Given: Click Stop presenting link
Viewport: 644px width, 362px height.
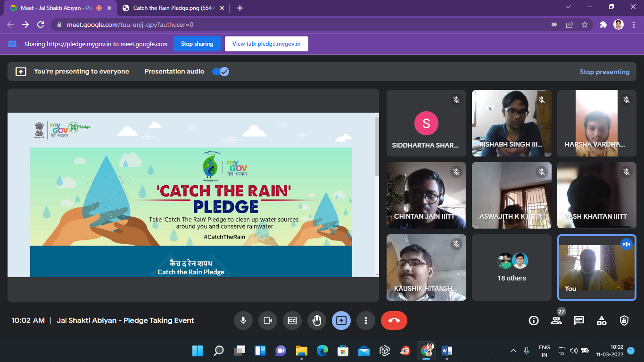Looking at the screenshot, I should (x=604, y=72).
